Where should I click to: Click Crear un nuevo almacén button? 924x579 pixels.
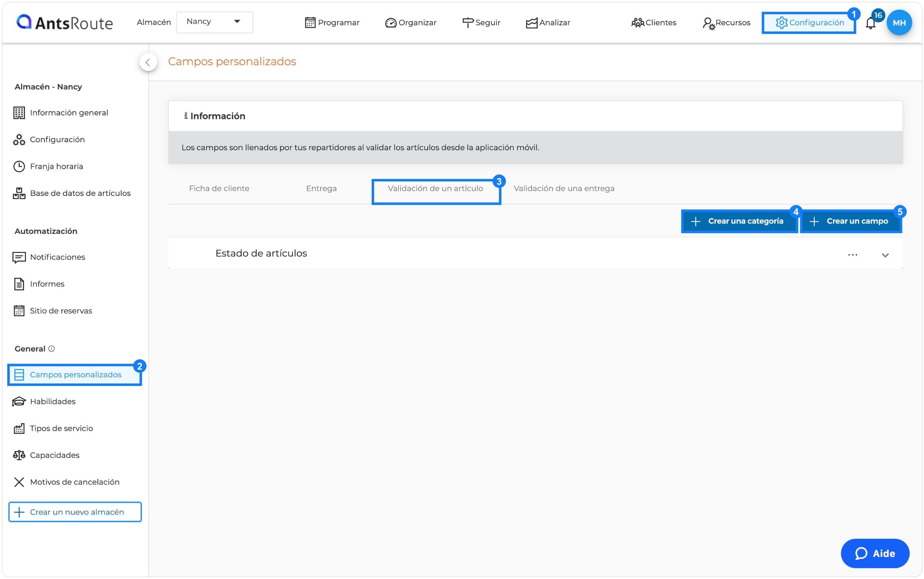click(x=75, y=512)
